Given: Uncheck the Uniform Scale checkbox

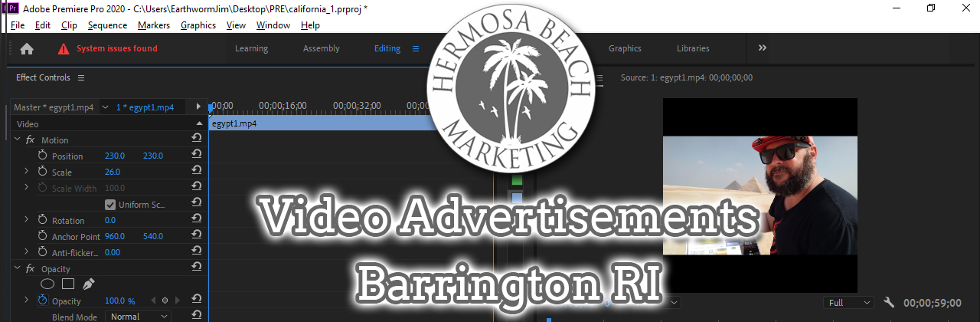Looking at the screenshot, I should 110,204.
